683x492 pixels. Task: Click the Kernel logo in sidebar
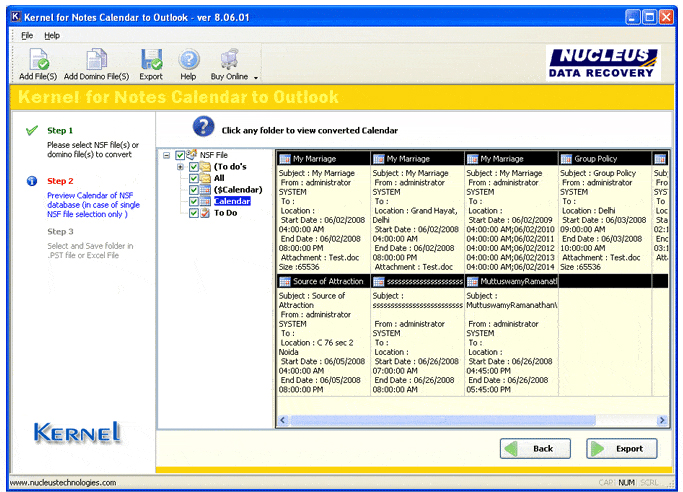pyautogui.click(x=77, y=433)
